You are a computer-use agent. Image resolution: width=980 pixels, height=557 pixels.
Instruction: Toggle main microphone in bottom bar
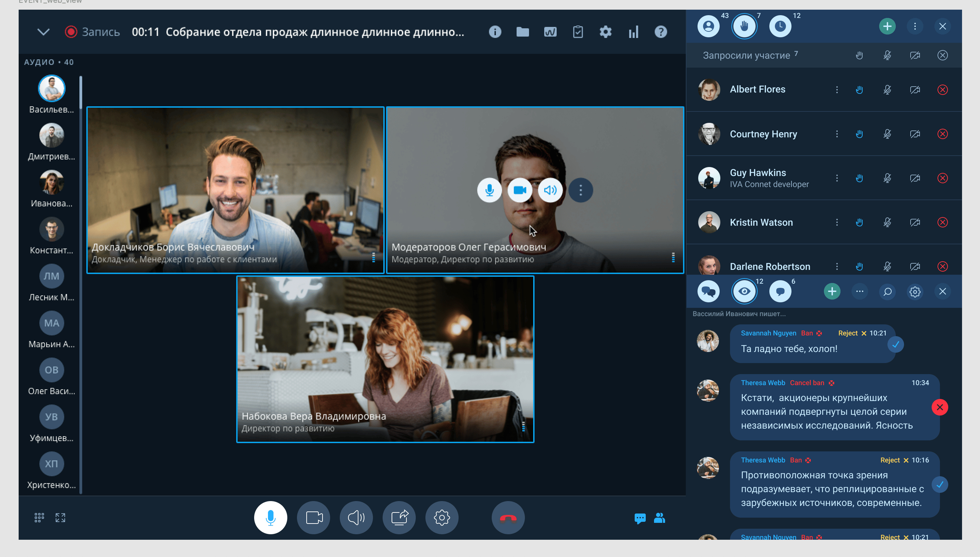click(270, 518)
